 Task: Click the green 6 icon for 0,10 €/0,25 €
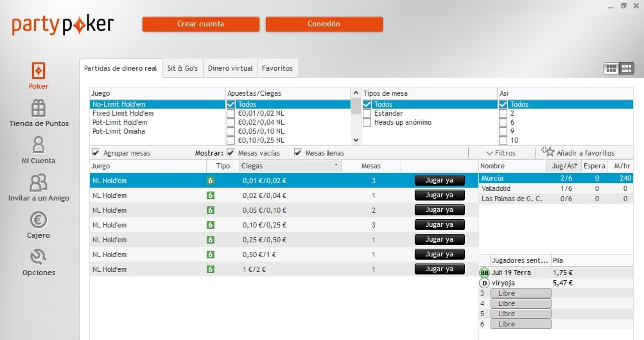(211, 225)
